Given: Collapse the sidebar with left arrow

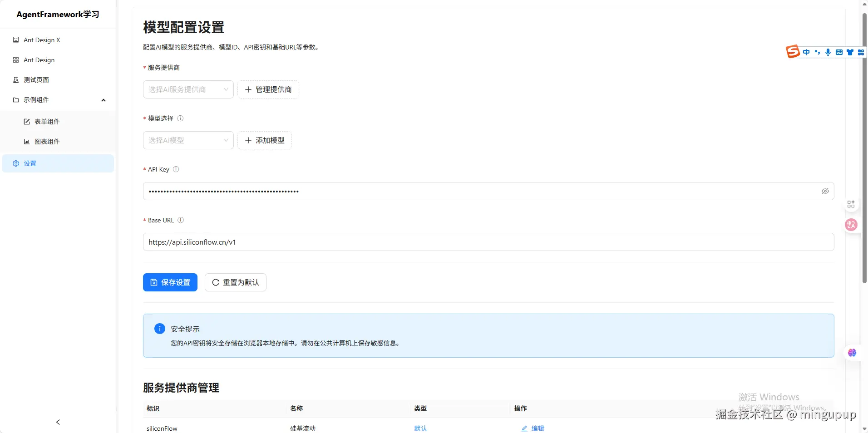Looking at the screenshot, I should tap(58, 422).
